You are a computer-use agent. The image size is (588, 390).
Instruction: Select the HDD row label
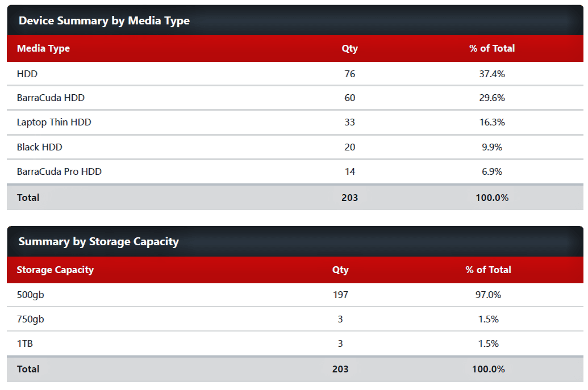pos(27,74)
